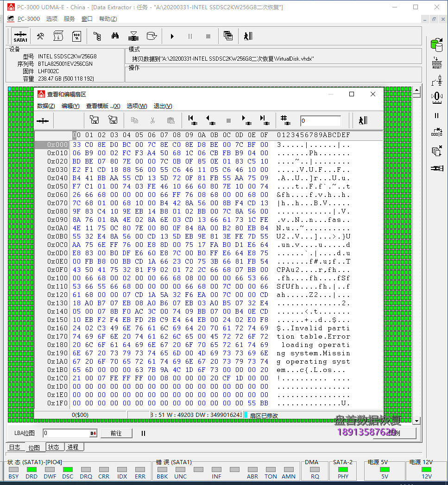Click the sector number input field
This screenshot has width=448, height=485.
[321, 120]
